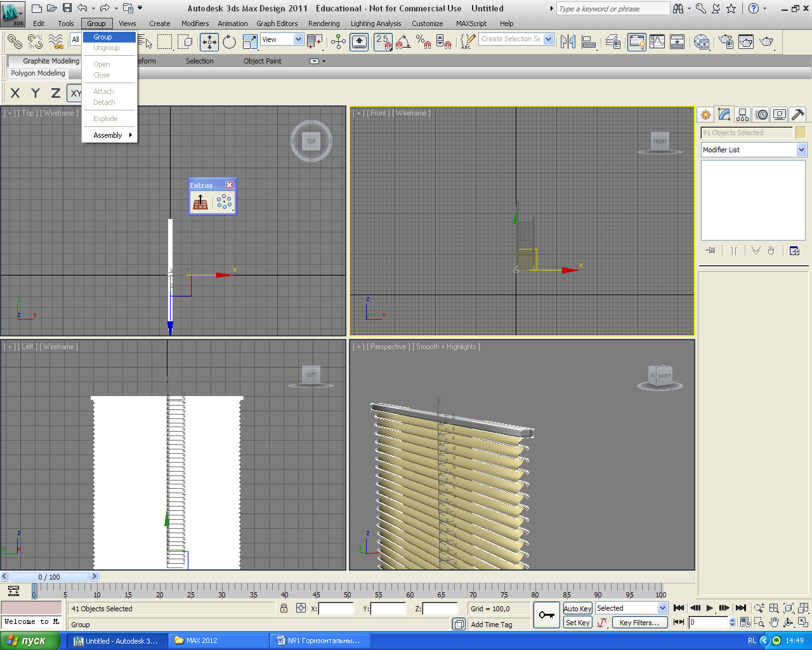Click Array tool in Extras toolbar
Screen dimensions: 812x650
pyautogui.click(x=224, y=202)
